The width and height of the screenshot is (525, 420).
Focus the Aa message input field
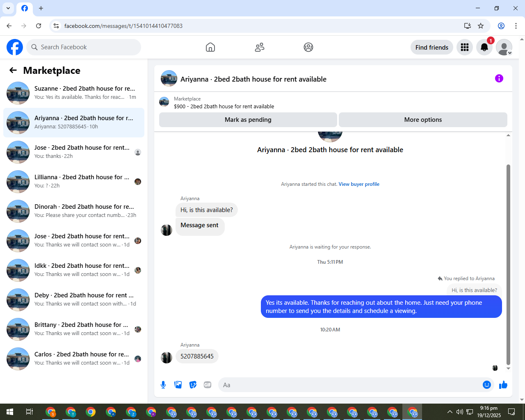pos(349,385)
